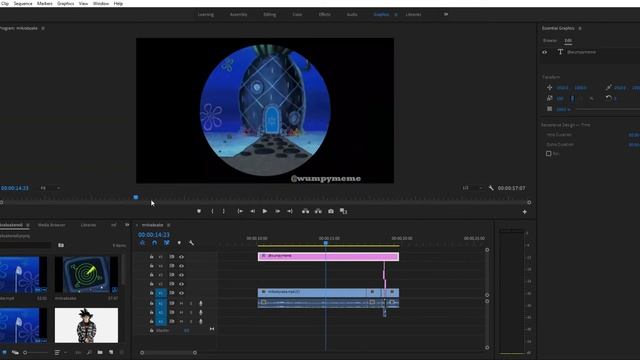
Task: Open the Media Browser tab
Action: point(51,225)
